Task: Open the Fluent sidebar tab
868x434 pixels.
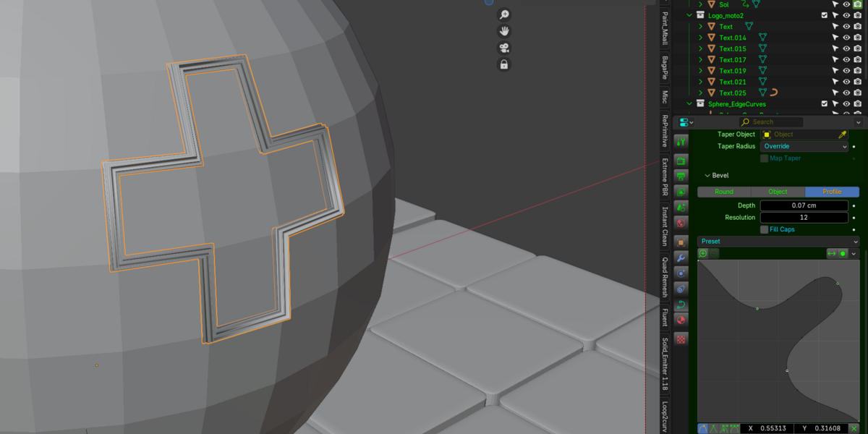Action: tap(665, 318)
